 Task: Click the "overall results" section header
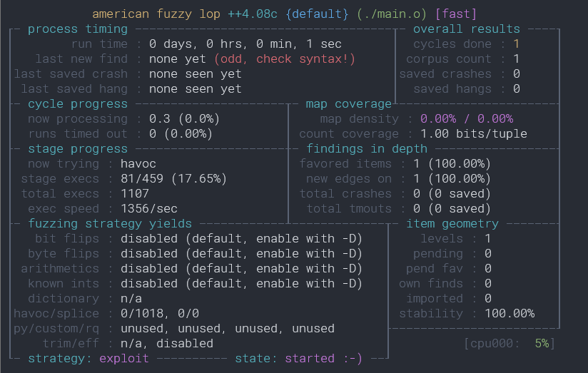pos(466,29)
